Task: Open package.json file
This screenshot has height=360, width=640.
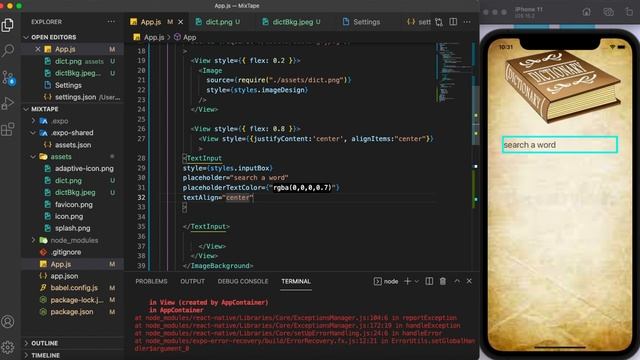Action: click(x=72, y=312)
